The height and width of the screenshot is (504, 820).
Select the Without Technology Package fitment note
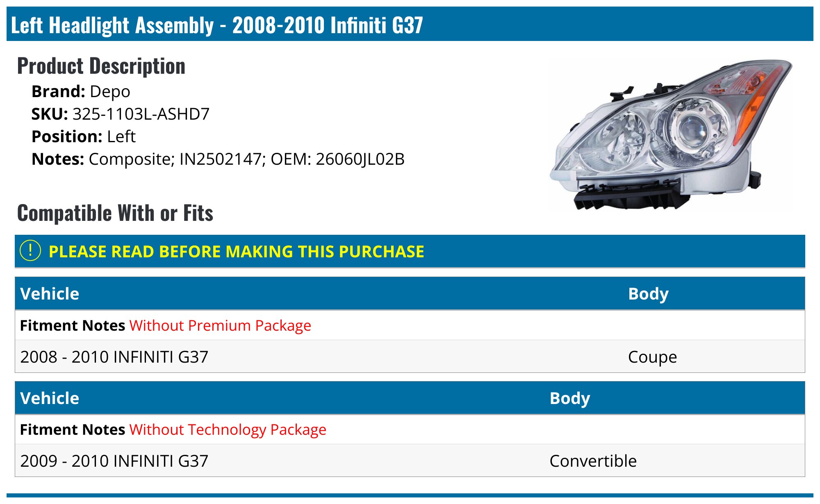[228, 429]
